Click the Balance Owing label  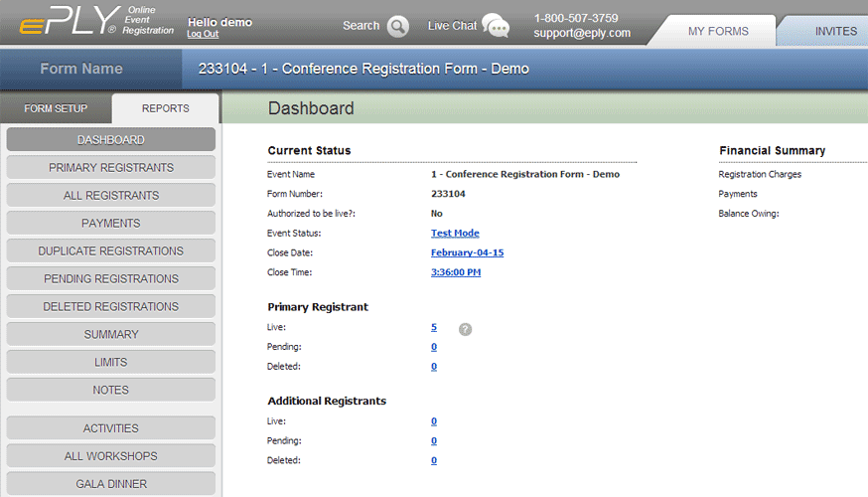click(749, 214)
